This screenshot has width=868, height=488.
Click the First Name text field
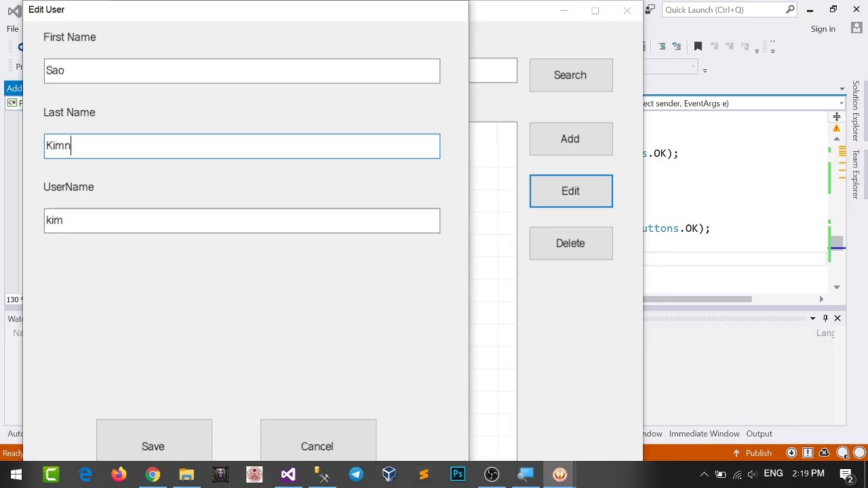click(242, 71)
